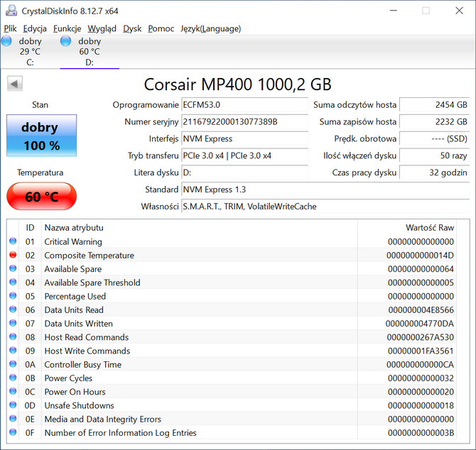This screenshot has height=450, width=476.
Task: Click the Power On Hours attribute name
Action: tap(75, 392)
